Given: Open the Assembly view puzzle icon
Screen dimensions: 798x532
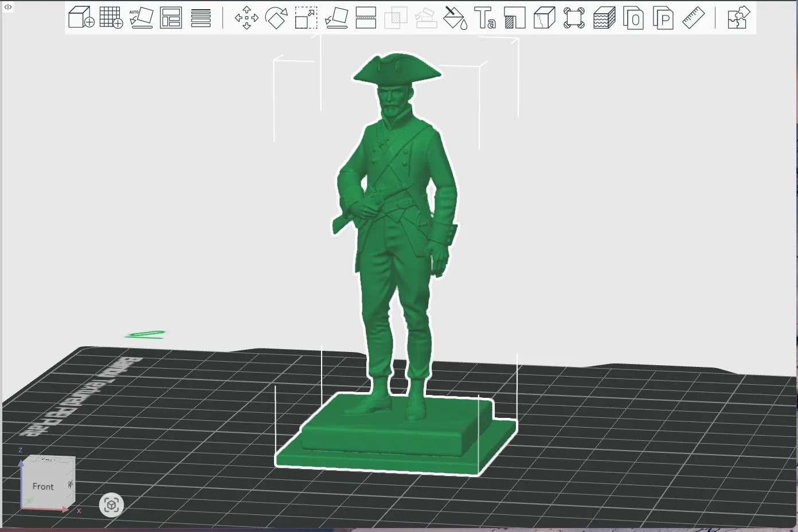Looking at the screenshot, I should [x=738, y=18].
